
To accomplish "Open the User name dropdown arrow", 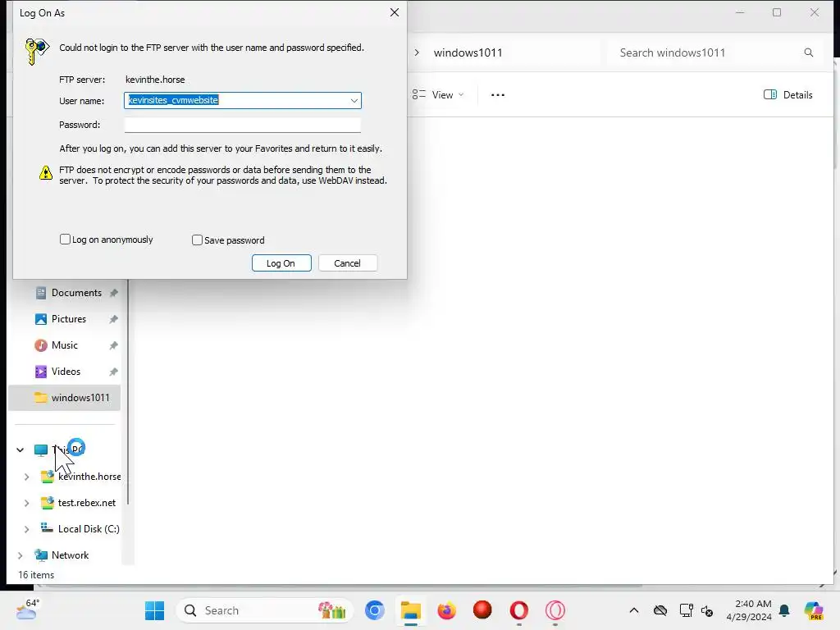I will pos(354,100).
